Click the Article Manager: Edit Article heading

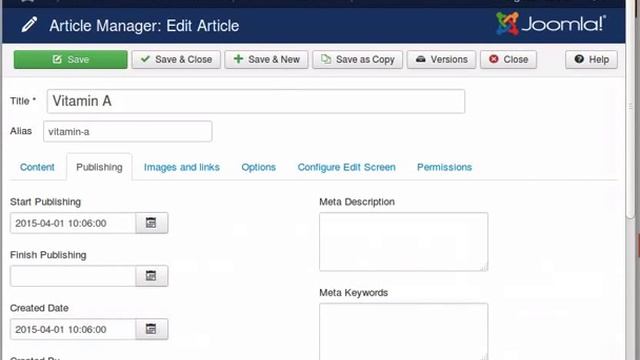144,26
